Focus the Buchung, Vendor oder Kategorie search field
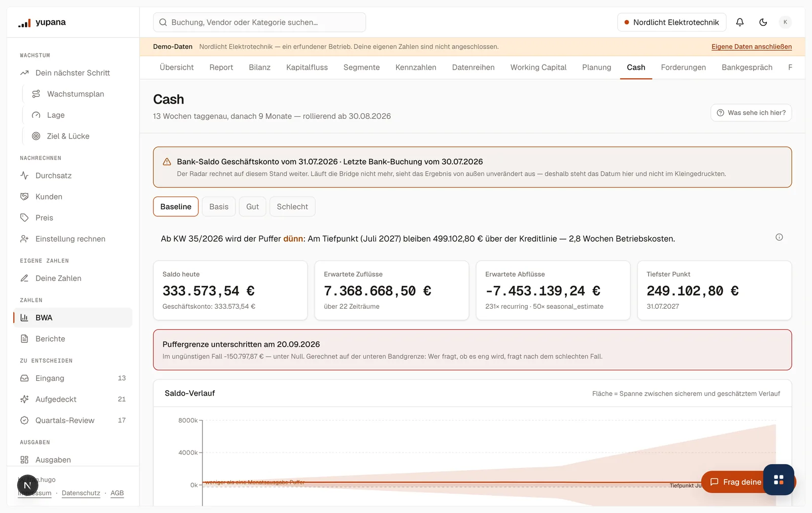 [259, 22]
